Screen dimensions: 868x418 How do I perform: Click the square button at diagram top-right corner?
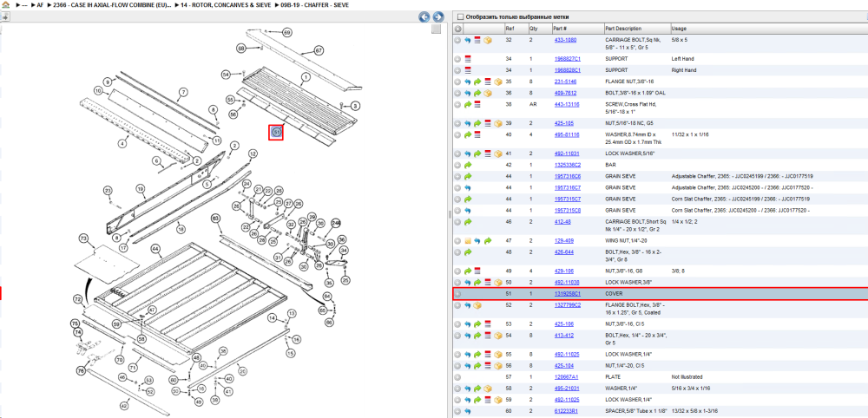point(437,29)
